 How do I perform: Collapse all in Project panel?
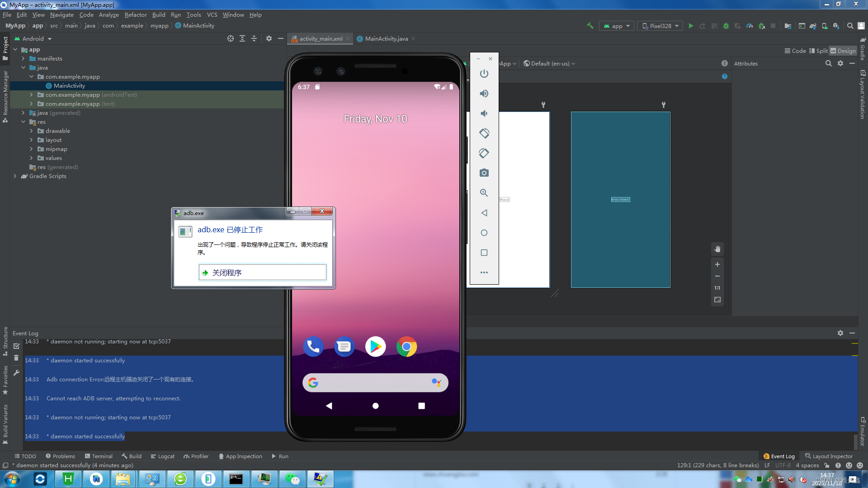(254, 38)
